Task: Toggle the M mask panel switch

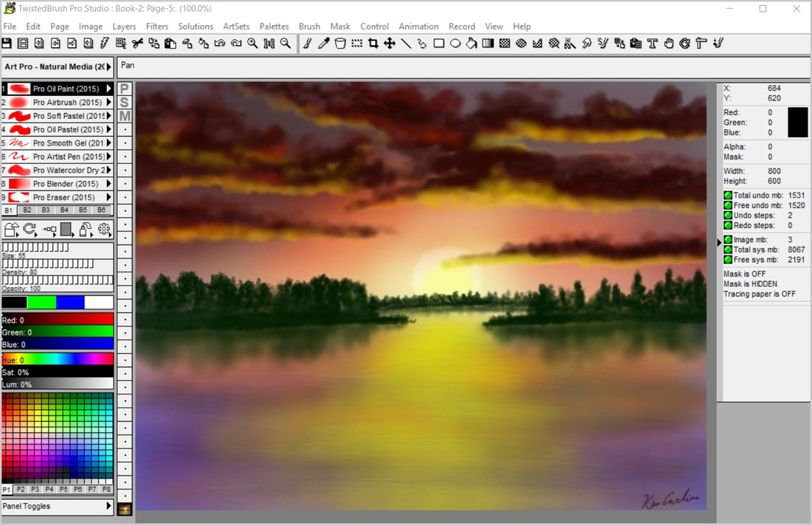Action: tap(124, 115)
